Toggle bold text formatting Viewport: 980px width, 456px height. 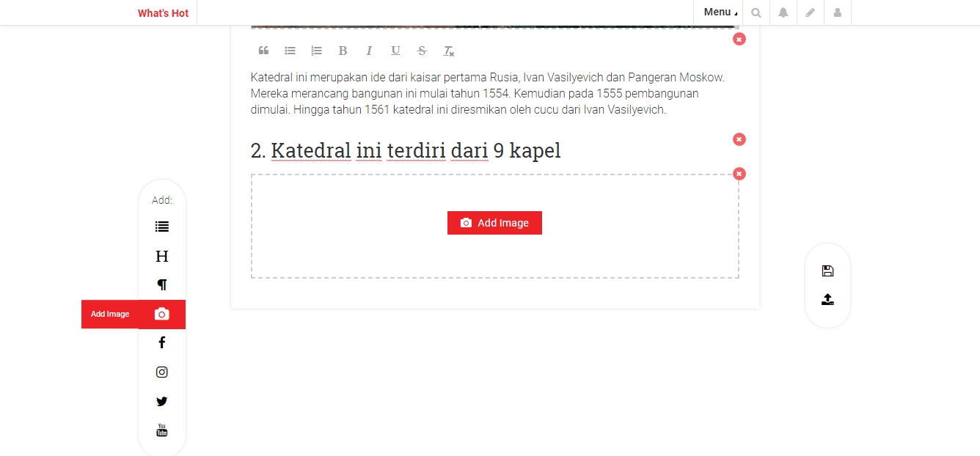pos(343,51)
